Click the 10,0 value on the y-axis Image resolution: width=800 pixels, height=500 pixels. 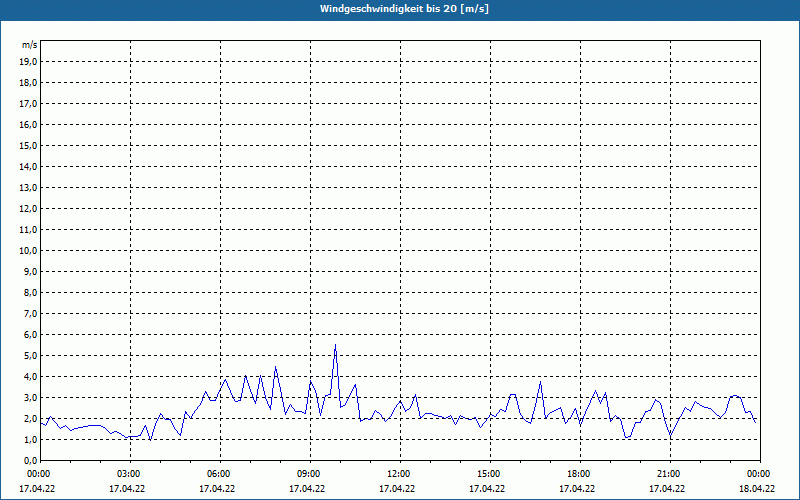pos(29,251)
